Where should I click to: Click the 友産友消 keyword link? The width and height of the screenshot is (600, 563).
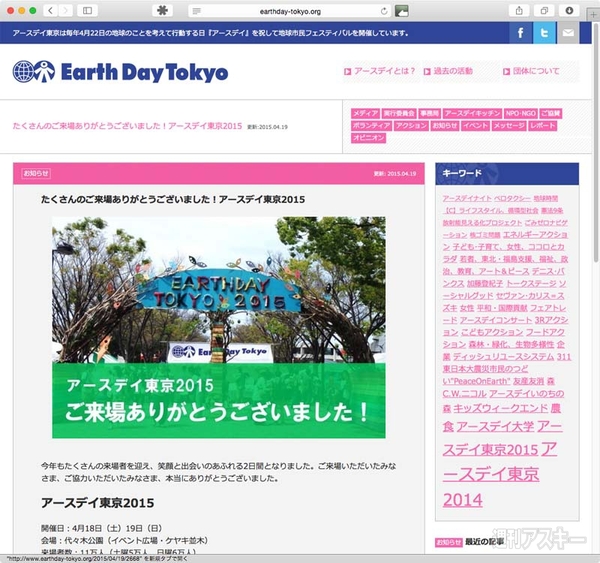pos(528,381)
